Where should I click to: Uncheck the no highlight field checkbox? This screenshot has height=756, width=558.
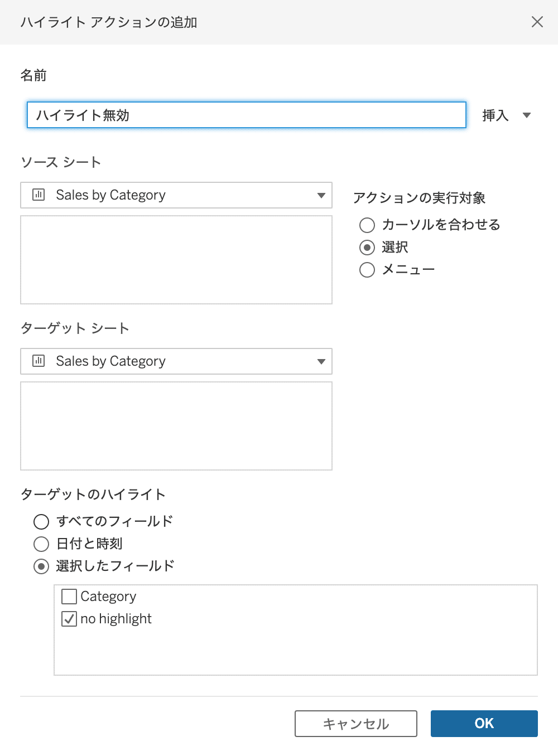[68, 619]
